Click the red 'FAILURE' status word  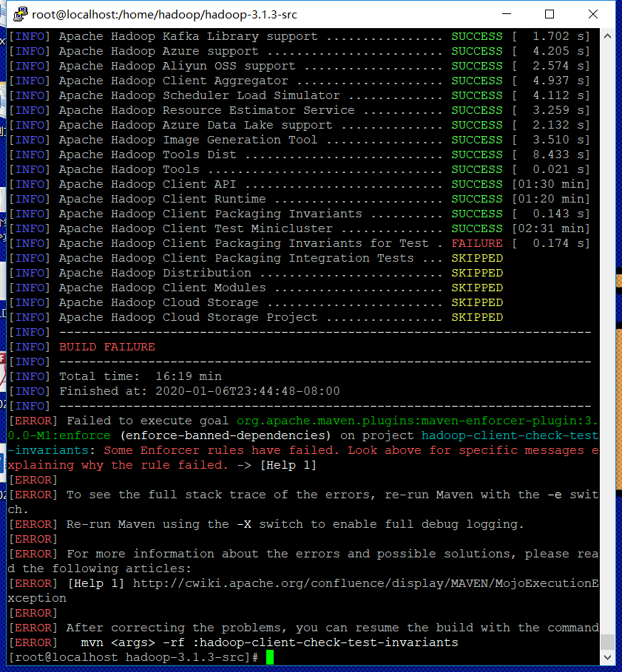pos(477,243)
